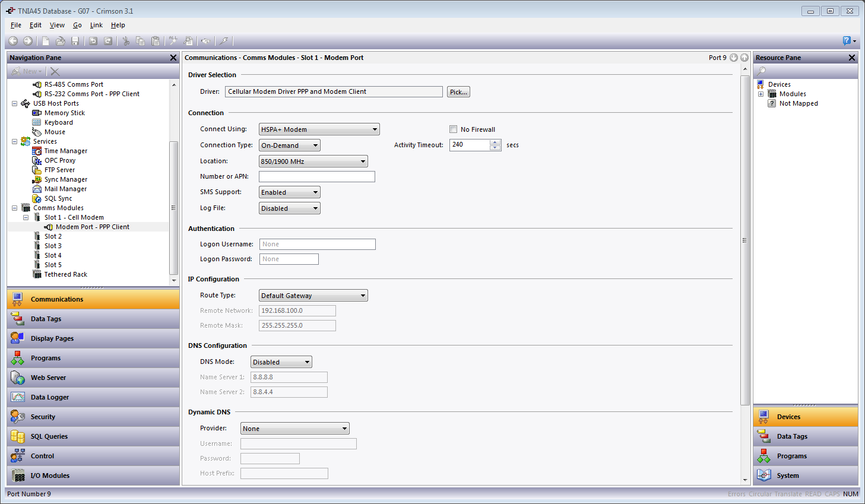Open the View menu
This screenshot has width=865, height=504.
[x=57, y=25]
